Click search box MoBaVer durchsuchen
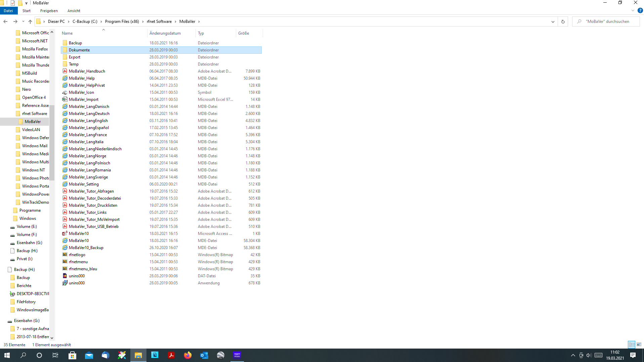Image resolution: width=644 pixels, height=362 pixels. click(x=607, y=22)
